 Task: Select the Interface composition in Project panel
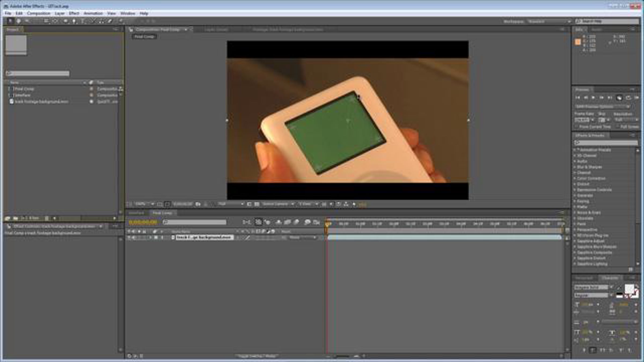[22, 95]
